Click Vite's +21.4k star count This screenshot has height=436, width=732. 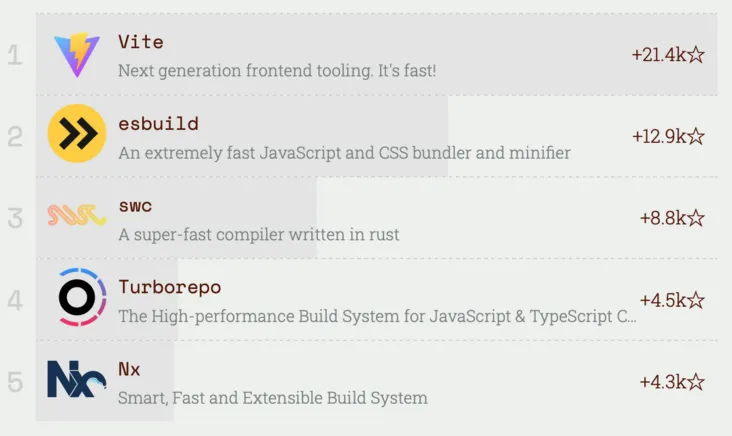click(x=668, y=54)
